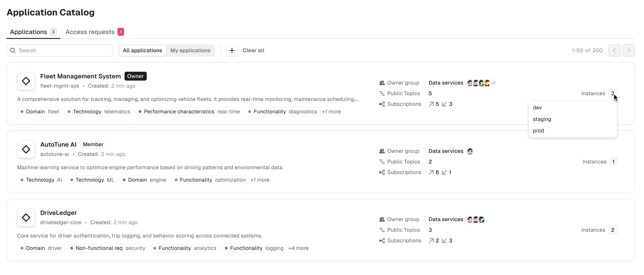Open Fleet Management instances count 3
The image size is (644, 275).
tap(613, 93)
